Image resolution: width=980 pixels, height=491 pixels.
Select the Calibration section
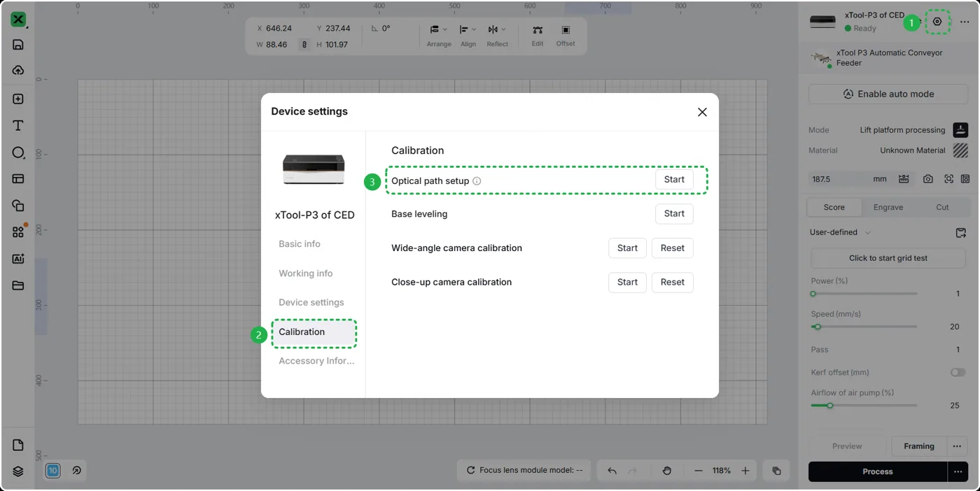(x=314, y=332)
